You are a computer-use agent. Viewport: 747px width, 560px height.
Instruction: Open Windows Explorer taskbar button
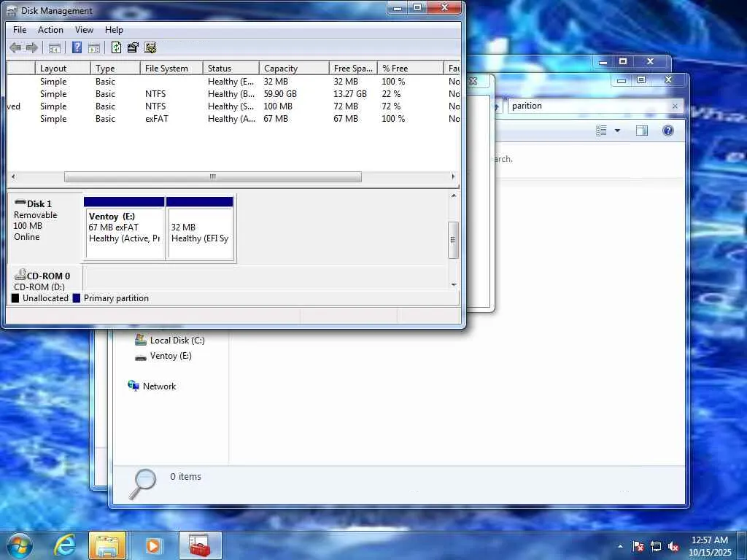tap(107, 545)
